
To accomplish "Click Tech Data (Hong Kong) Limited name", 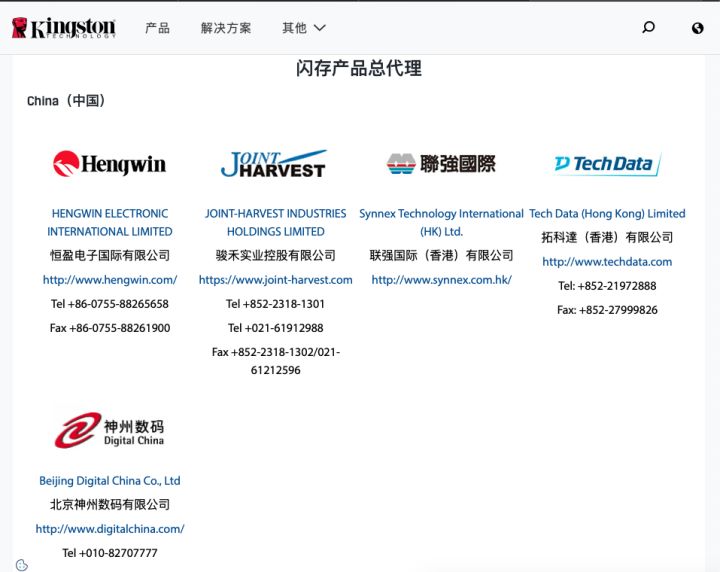I will [x=607, y=214].
